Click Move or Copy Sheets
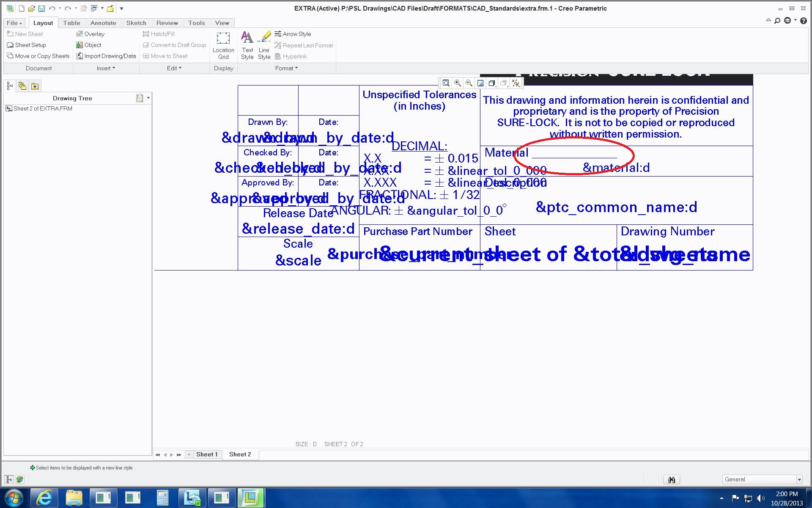 38,56
